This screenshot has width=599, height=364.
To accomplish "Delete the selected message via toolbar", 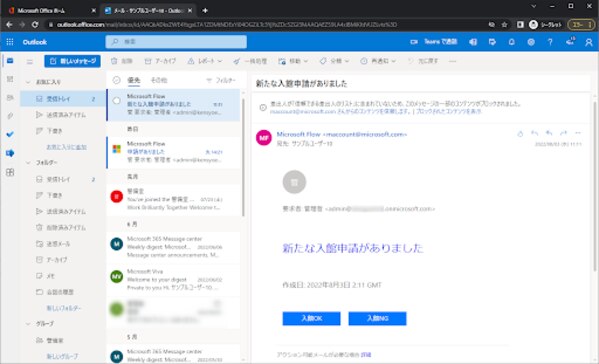I will (121, 61).
